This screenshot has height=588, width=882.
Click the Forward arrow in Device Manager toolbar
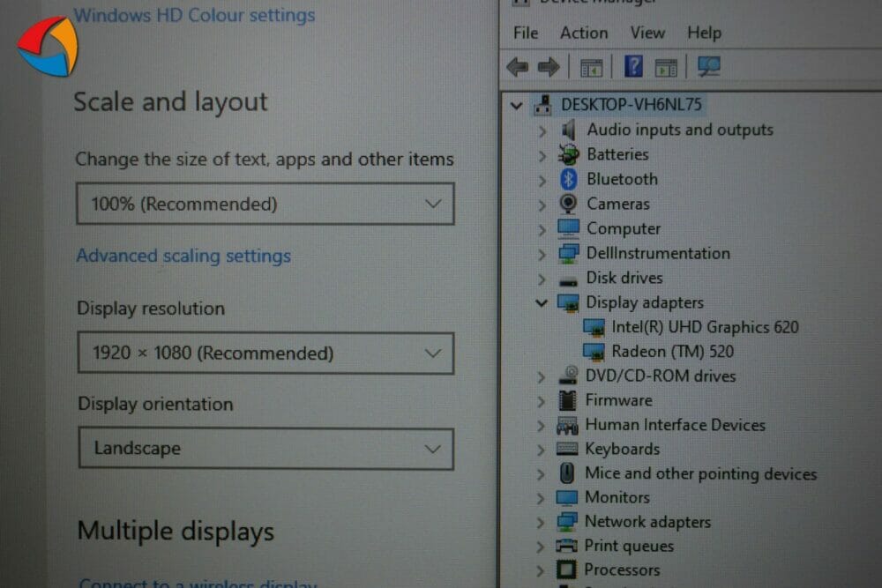click(x=549, y=67)
